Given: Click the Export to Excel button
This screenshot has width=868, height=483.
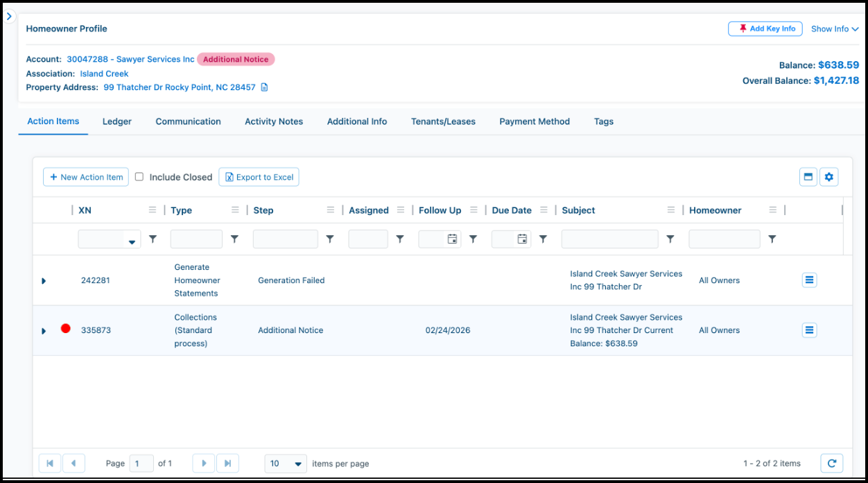Looking at the screenshot, I should (x=259, y=177).
